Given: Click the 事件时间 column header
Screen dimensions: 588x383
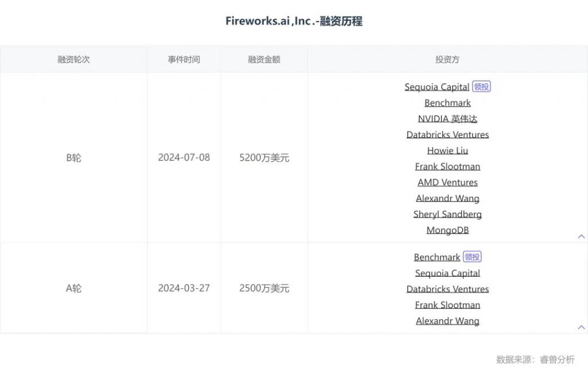Looking at the screenshot, I should click(184, 59).
